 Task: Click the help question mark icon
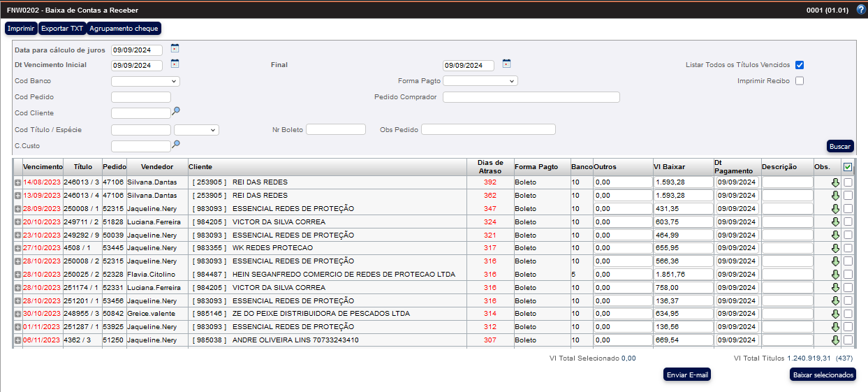(x=860, y=10)
